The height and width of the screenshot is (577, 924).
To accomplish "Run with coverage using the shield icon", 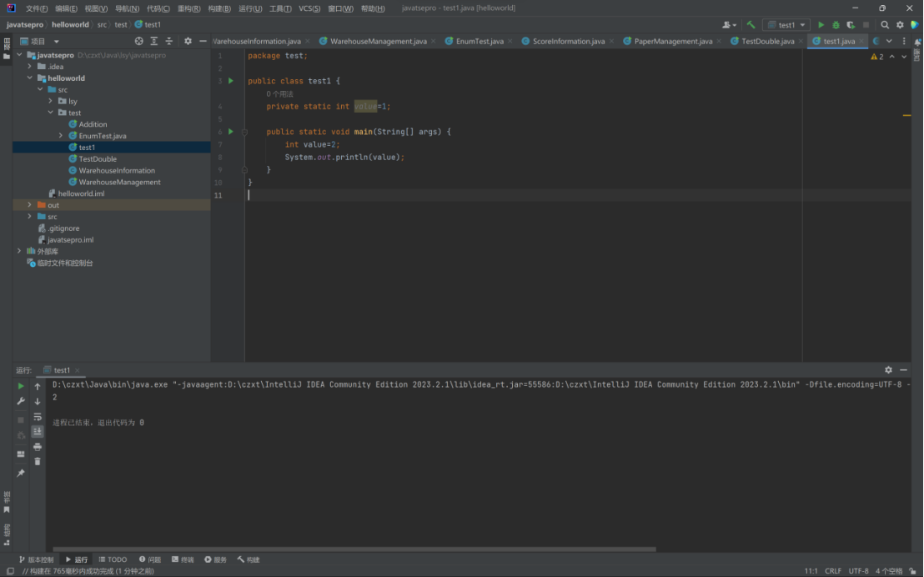I will 851,25.
